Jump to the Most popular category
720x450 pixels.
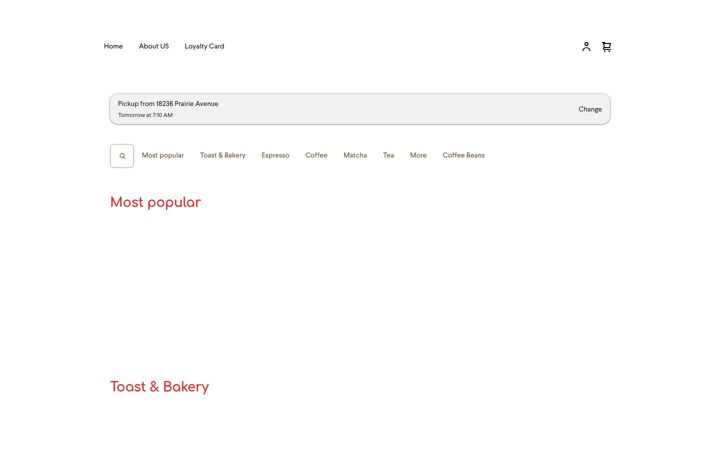click(163, 155)
